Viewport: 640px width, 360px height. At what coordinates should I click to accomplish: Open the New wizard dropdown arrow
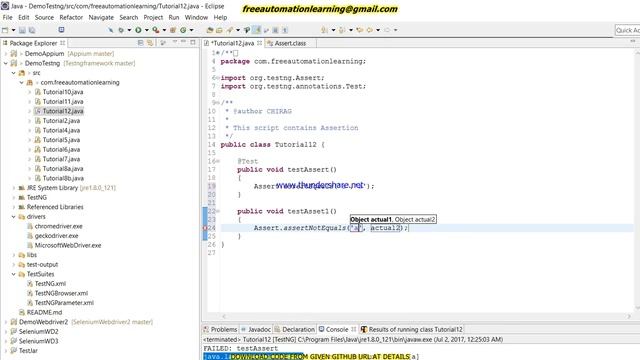(13, 30)
